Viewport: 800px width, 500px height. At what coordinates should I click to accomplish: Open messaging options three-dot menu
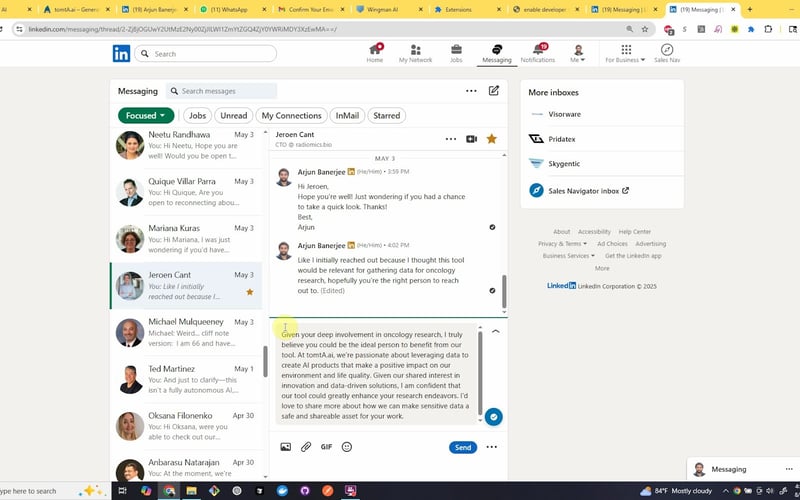coord(471,91)
